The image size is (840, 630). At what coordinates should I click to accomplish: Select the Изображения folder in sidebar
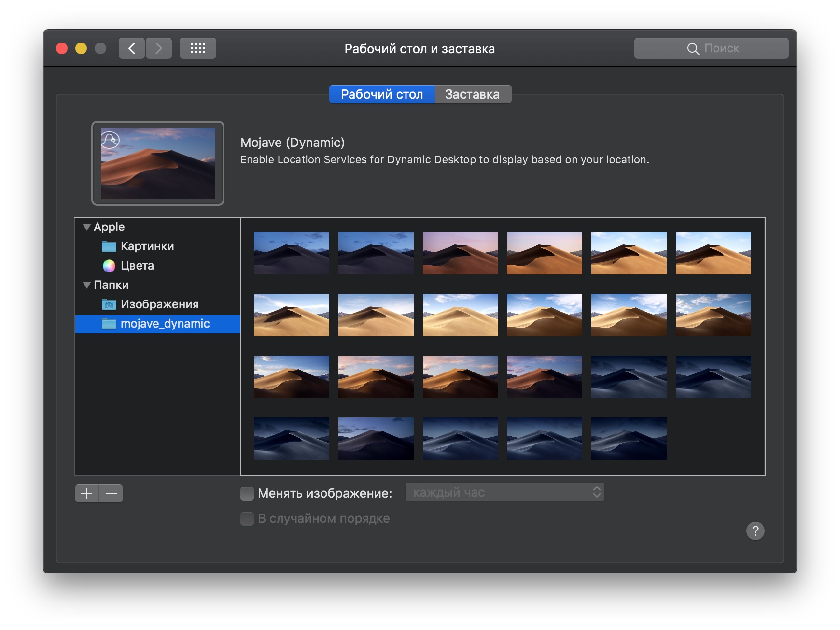point(159,304)
